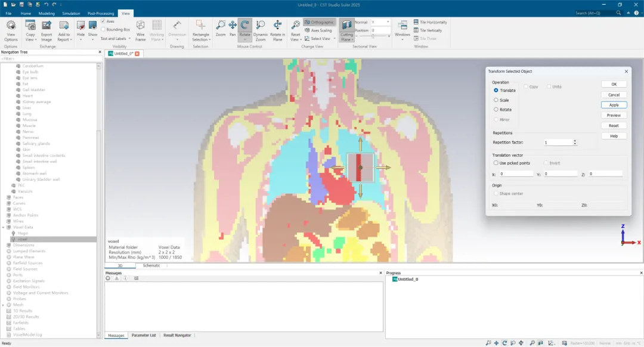Switch to the Post-Processing ribbon tab
The image size is (644, 347).
[x=101, y=13]
